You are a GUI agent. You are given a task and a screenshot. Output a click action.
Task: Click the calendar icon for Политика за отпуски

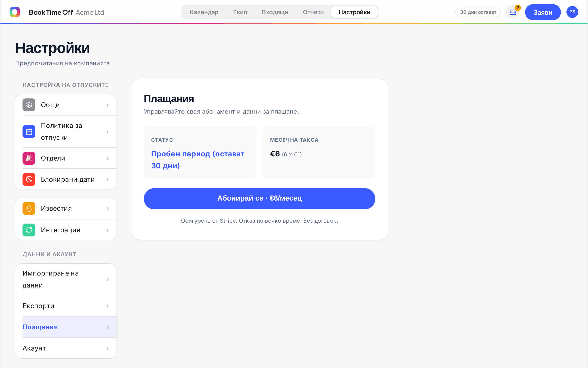[x=29, y=132]
